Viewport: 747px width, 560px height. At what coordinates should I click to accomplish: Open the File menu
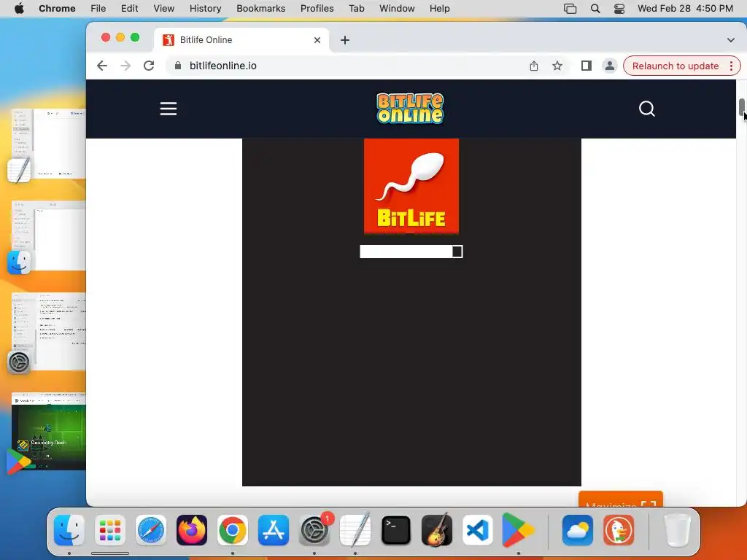coord(98,8)
